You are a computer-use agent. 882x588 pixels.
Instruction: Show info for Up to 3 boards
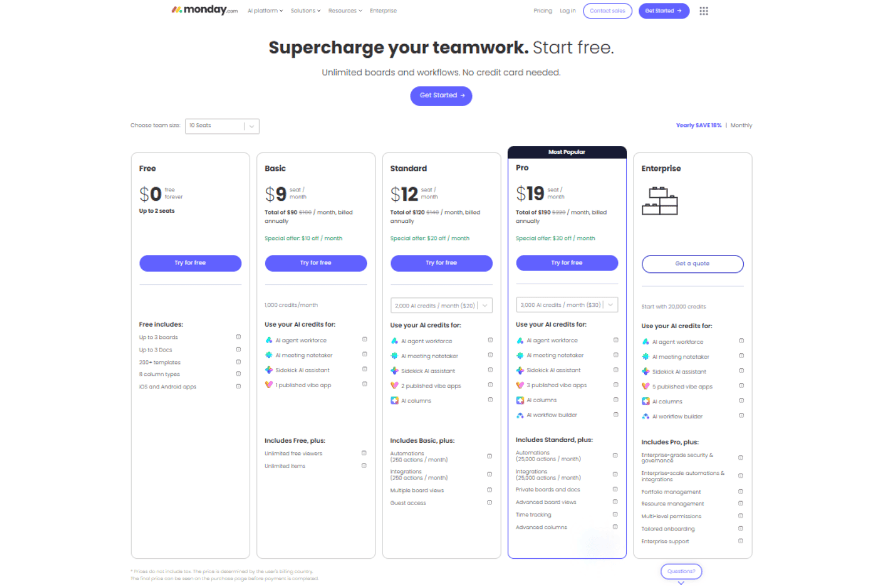(238, 337)
